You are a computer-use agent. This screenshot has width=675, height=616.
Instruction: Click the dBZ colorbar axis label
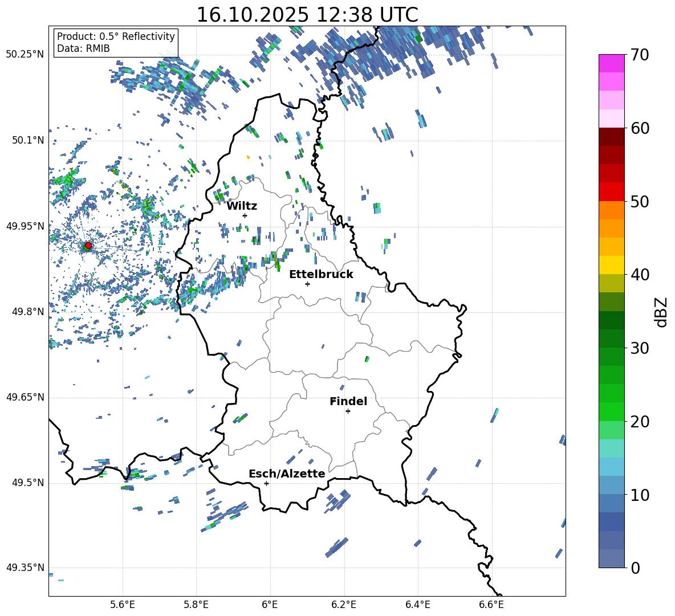(x=660, y=312)
